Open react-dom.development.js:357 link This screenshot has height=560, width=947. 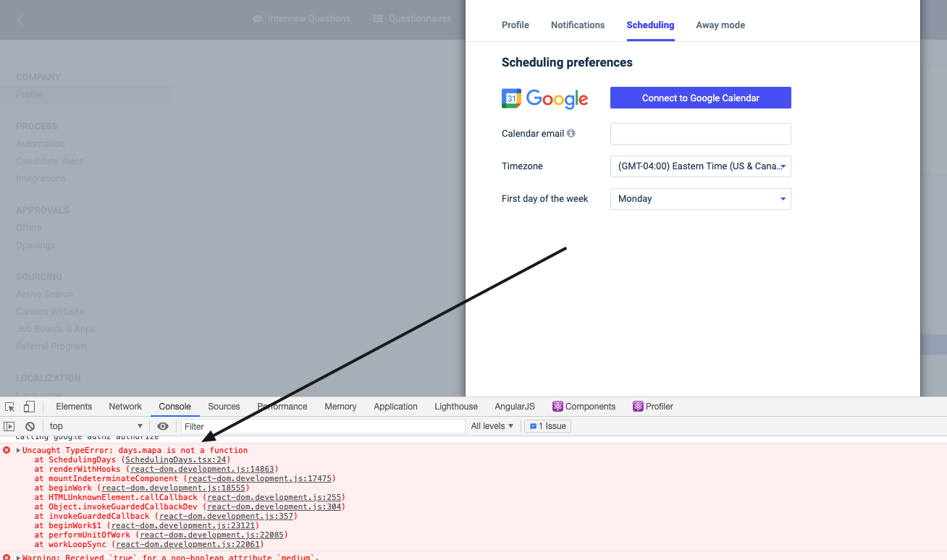226,516
